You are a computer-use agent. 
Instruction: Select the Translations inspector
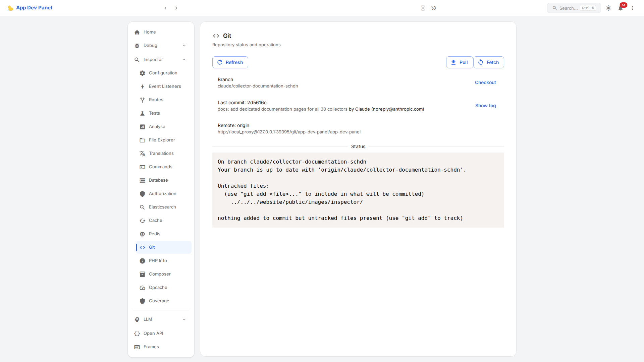coord(161,153)
